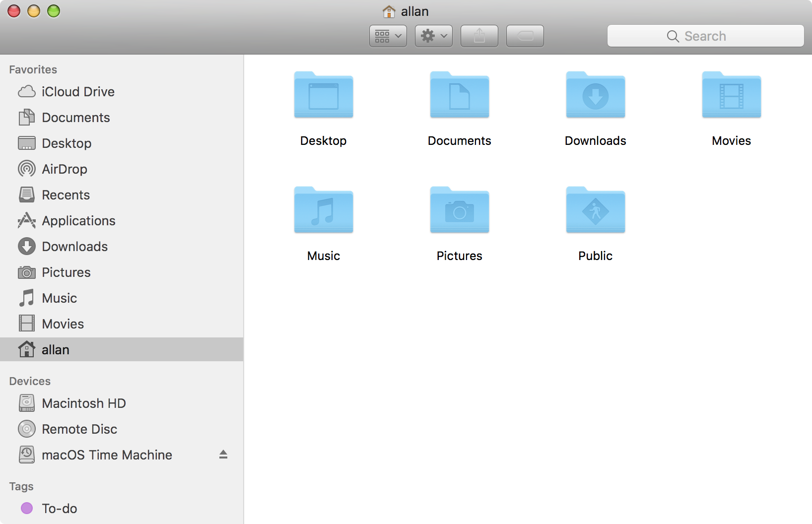This screenshot has width=812, height=524.
Task: Click the Share toolbar button
Action: [x=479, y=36]
